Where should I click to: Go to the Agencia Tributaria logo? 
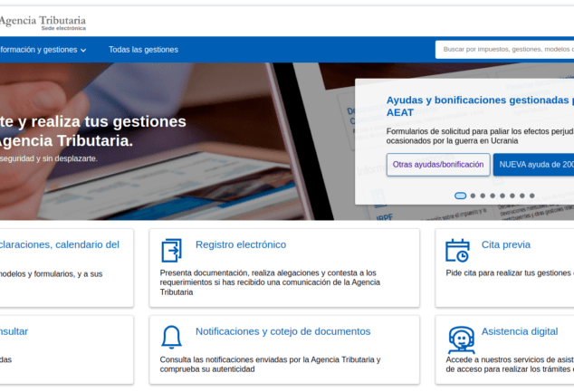tap(43, 23)
